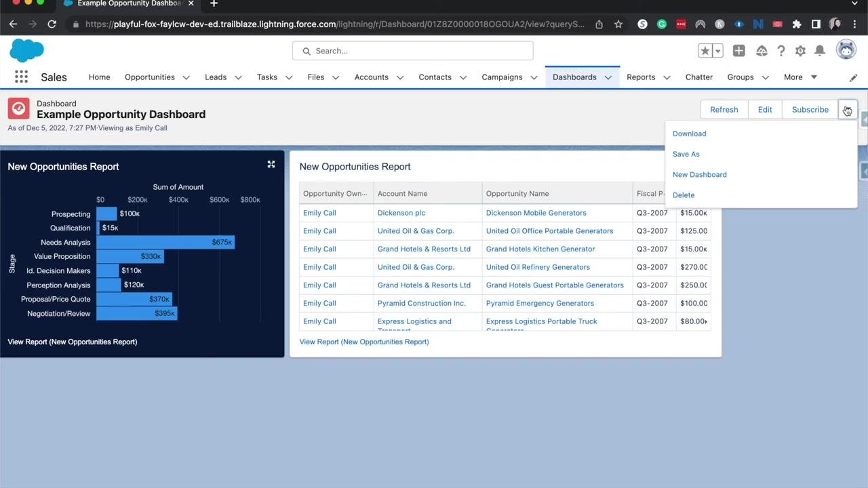Click View Report link in table widget
This screenshot has width=868, height=488.
364,342
